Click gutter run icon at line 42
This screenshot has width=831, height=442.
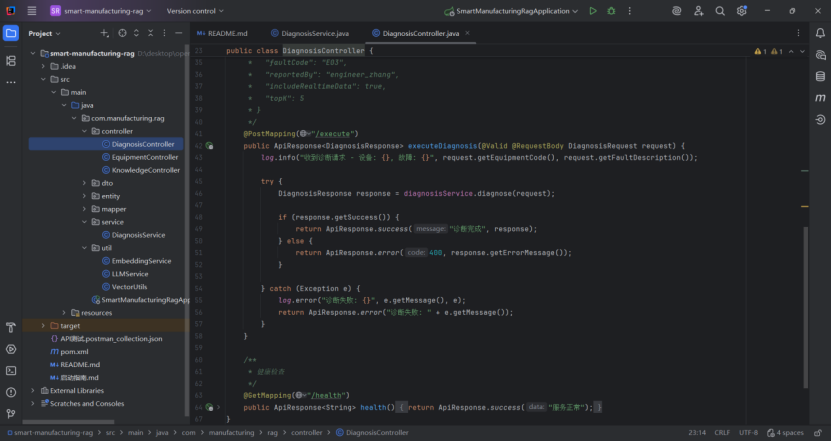[209, 146]
